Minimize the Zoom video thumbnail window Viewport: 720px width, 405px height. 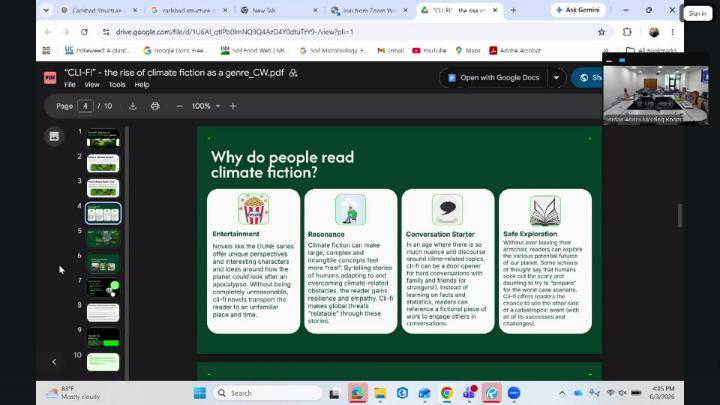tap(609, 61)
